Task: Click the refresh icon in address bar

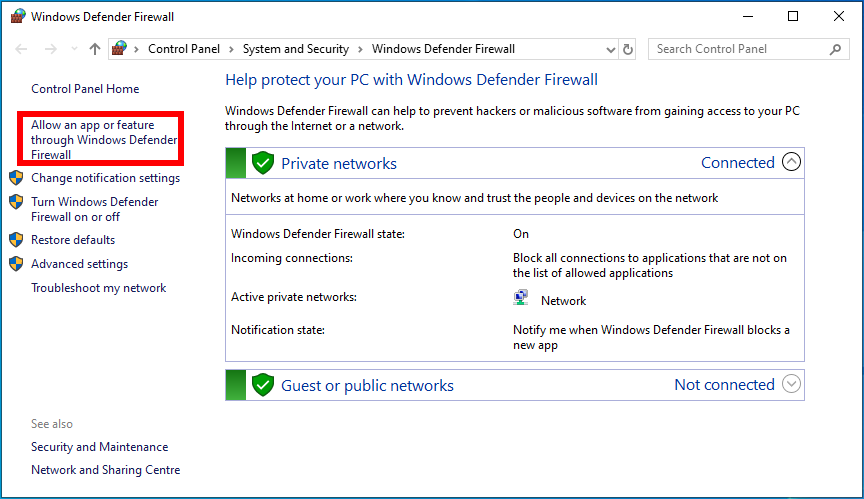Action: [x=628, y=49]
